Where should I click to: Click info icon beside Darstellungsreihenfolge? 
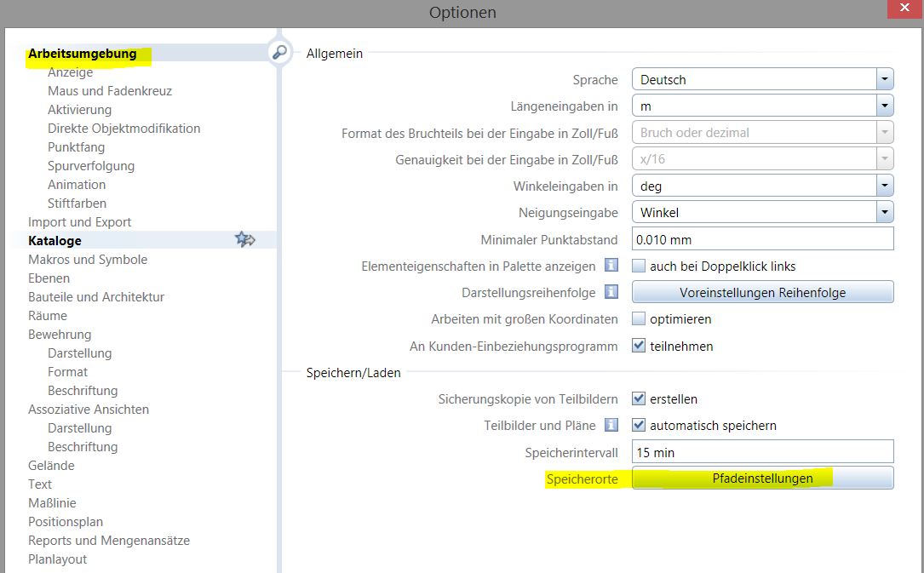tap(611, 292)
